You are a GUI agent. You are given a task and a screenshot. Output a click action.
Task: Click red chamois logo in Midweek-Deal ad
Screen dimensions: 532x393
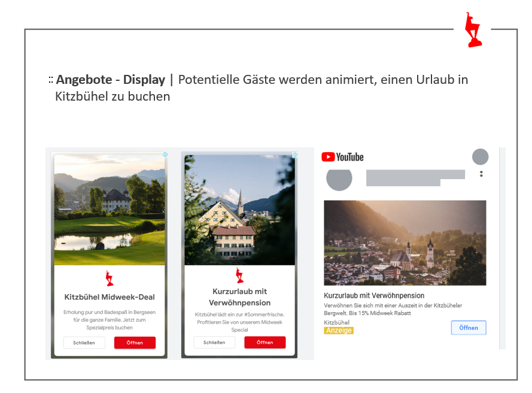[110, 278]
